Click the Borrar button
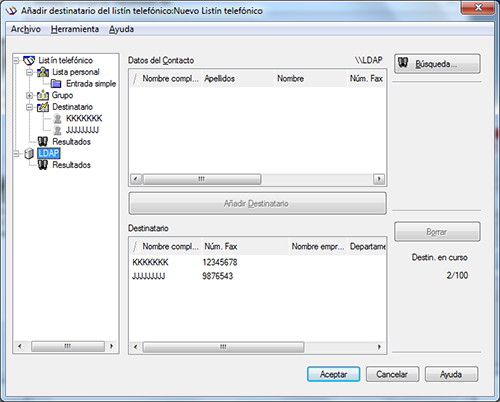Screen dimensions: 500x402 click(437, 232)
